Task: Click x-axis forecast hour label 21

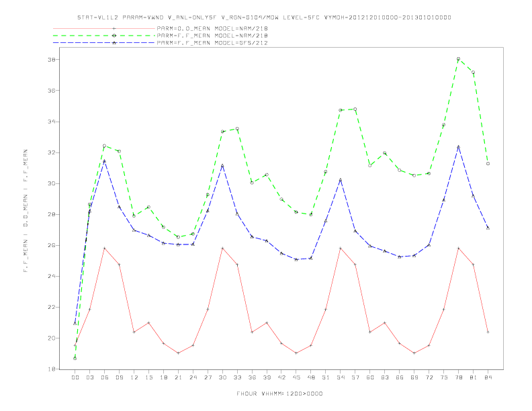Action: [x=178, y=377]
